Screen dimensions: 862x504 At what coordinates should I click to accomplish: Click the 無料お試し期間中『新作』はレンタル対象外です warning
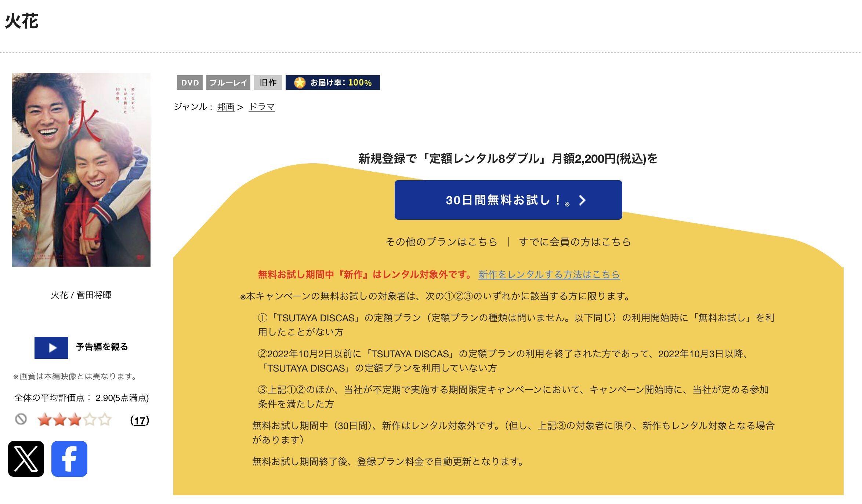(365, 274)
